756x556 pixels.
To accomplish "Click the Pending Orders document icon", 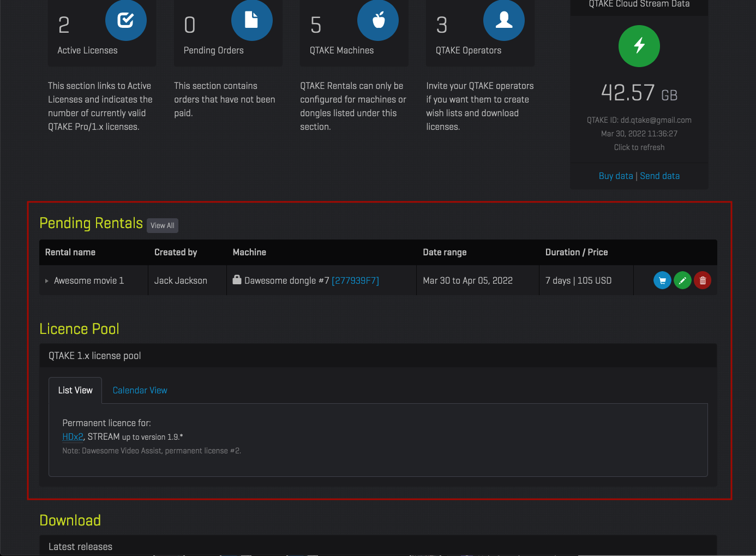I will [x=252, y=20].
